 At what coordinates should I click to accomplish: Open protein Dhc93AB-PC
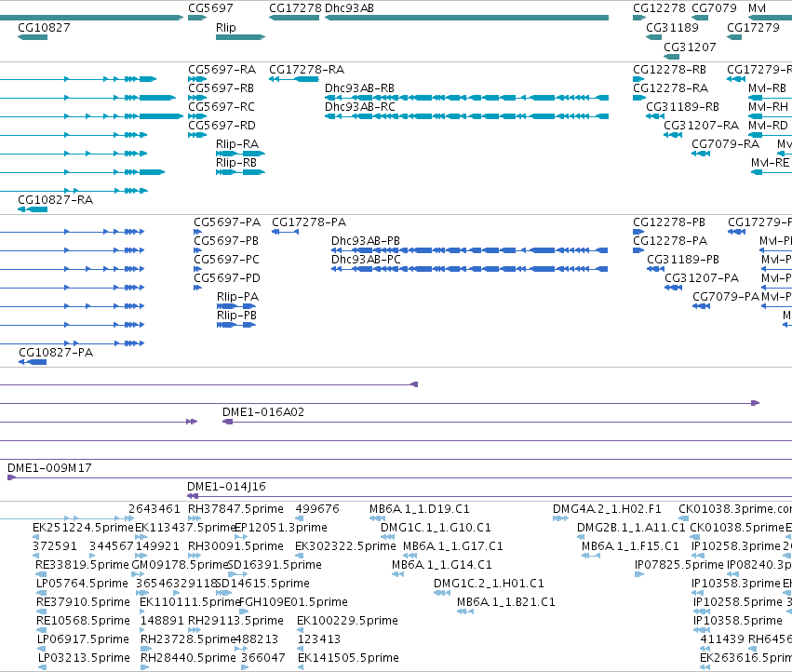point(469,269)
